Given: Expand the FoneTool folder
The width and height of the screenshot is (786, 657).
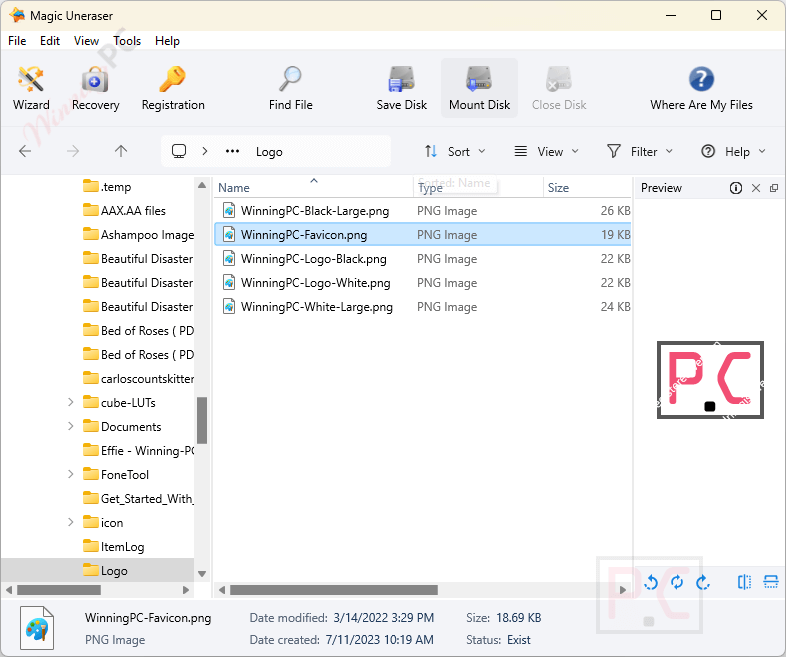Looking at the screenshot, I should (71, 474).
